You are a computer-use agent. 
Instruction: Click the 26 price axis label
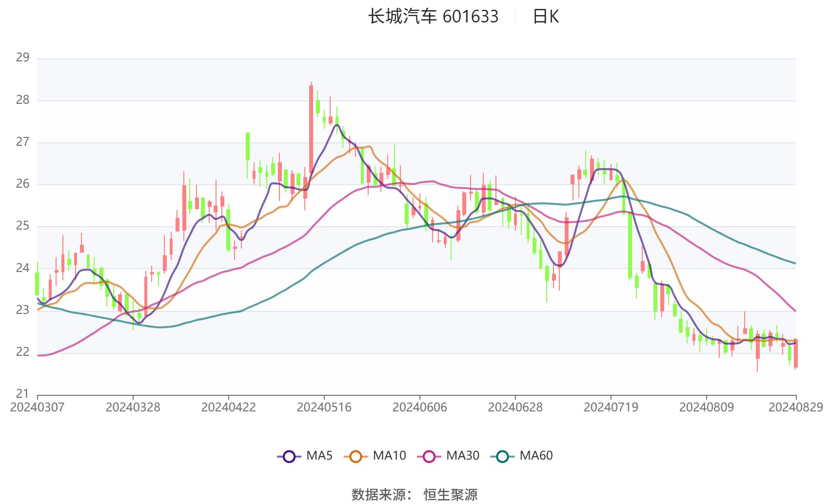[22, 184]
